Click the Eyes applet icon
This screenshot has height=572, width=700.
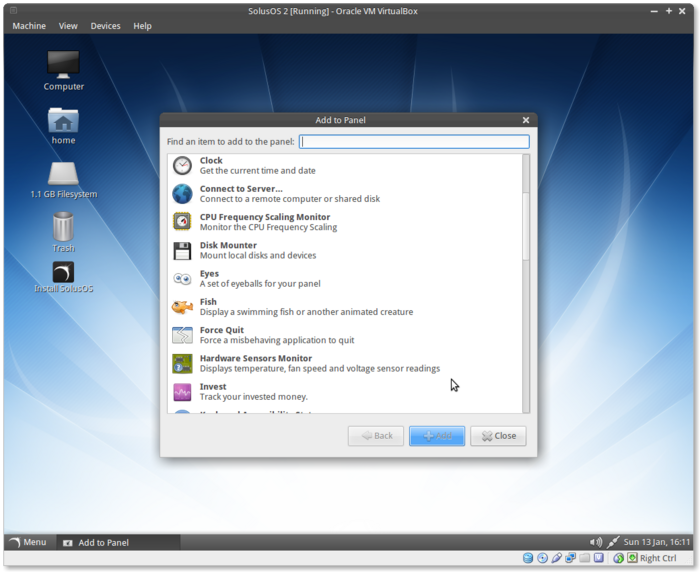pos(182,279)
